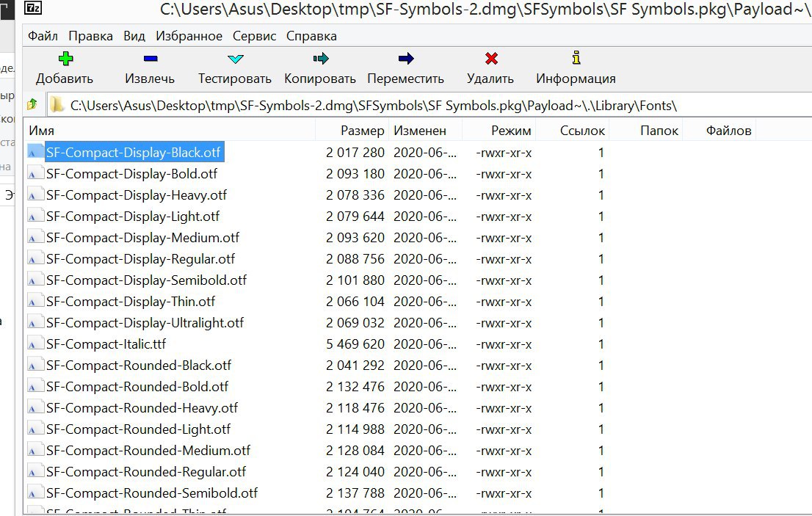Click the Копировать toolbar label
This screenshot has height=516, width=812.
click(x=319, y=79)
